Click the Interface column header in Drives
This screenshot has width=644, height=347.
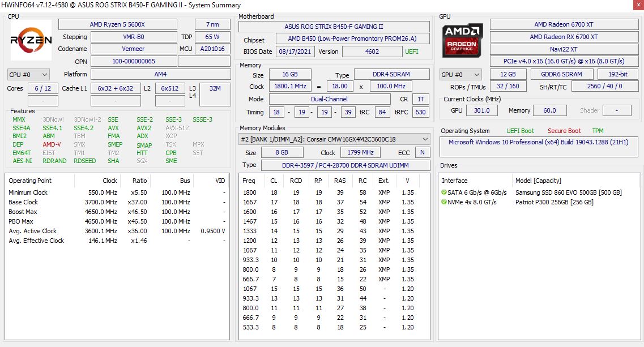coord(475,181)
